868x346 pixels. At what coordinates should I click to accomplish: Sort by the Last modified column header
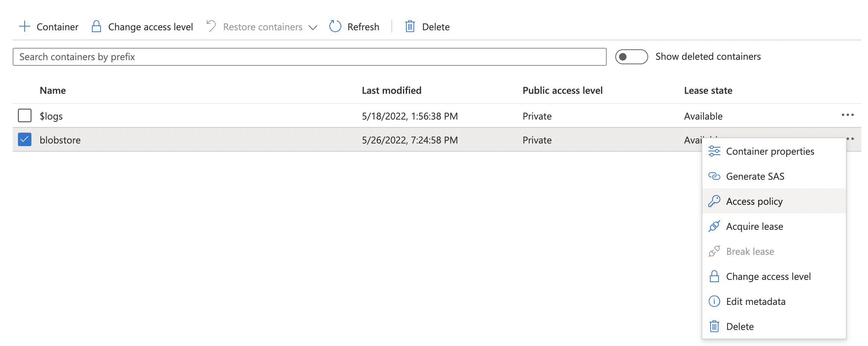pyautogui.click(x=391, y=90)
